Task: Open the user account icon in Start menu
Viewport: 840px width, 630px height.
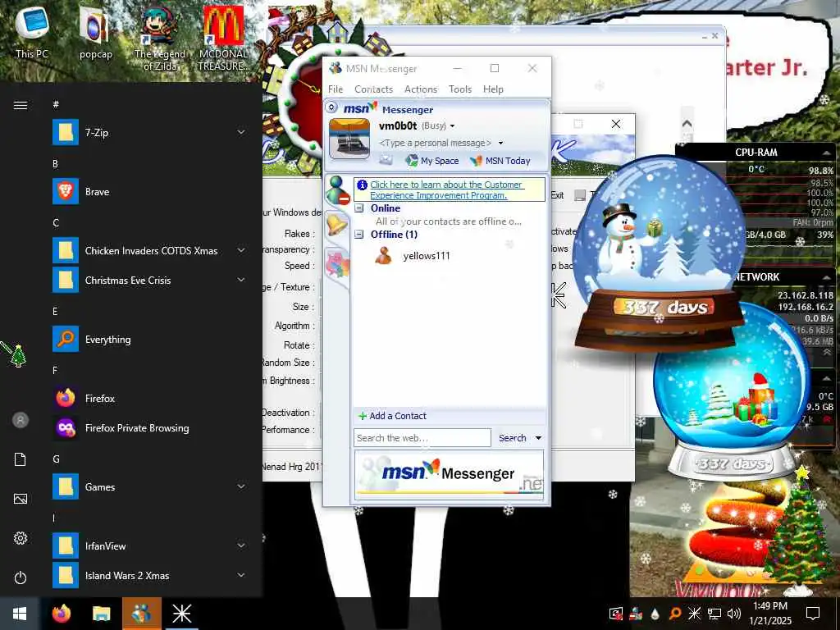Action: tap(21, 420)
